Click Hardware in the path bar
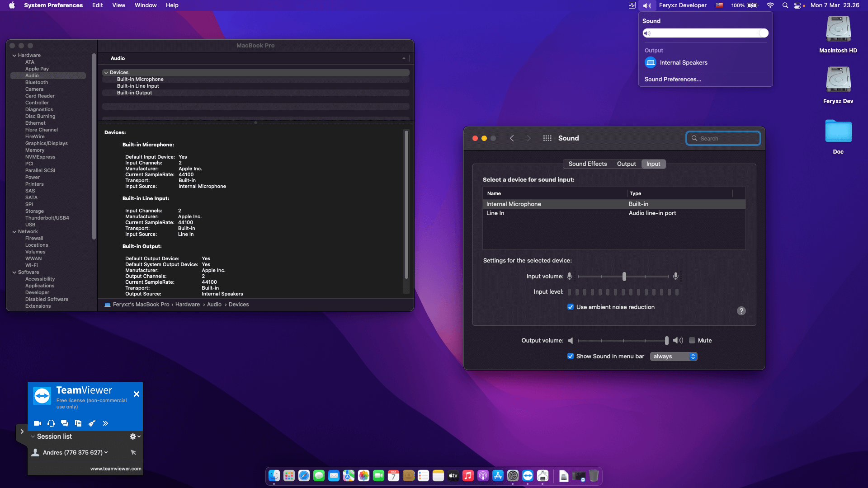Image resolution: width=868 pixels, height=488 pixels. coord(188,305)
